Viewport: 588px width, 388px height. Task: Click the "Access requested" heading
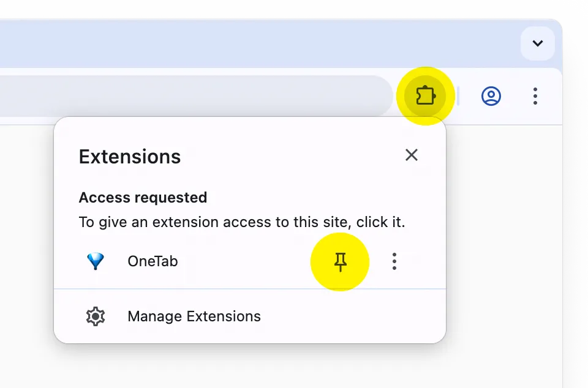143,198
